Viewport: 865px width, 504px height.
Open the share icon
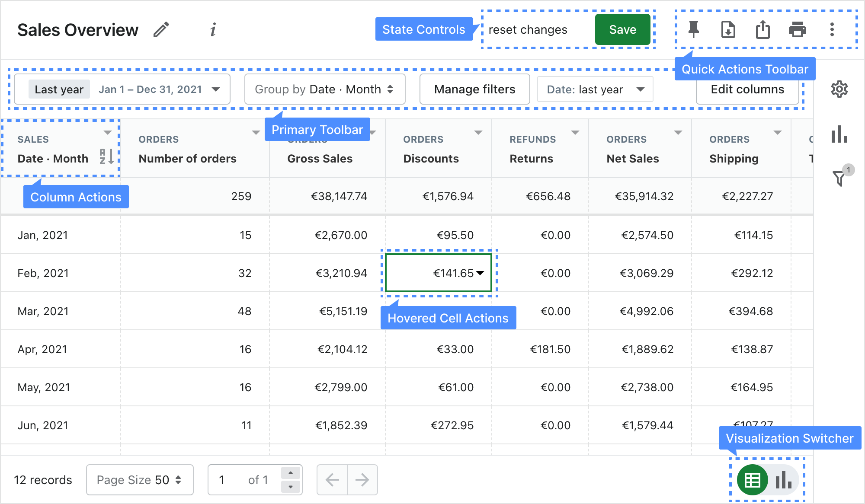point(762,29)
